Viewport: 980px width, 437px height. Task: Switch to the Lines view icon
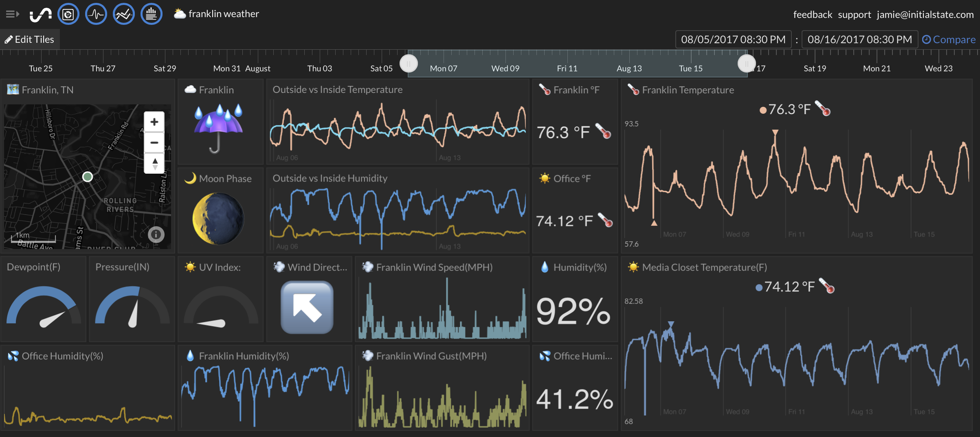point(123,15)
